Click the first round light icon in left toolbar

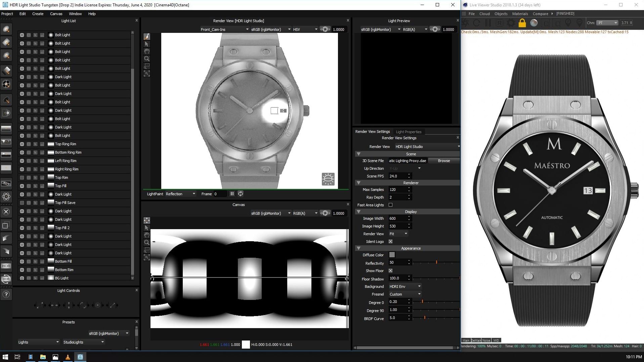pos(6,29)
